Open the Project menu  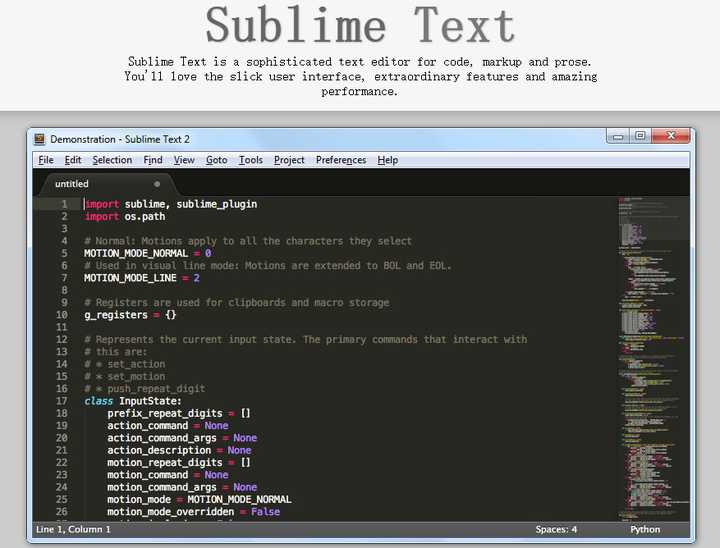(289, 160)
